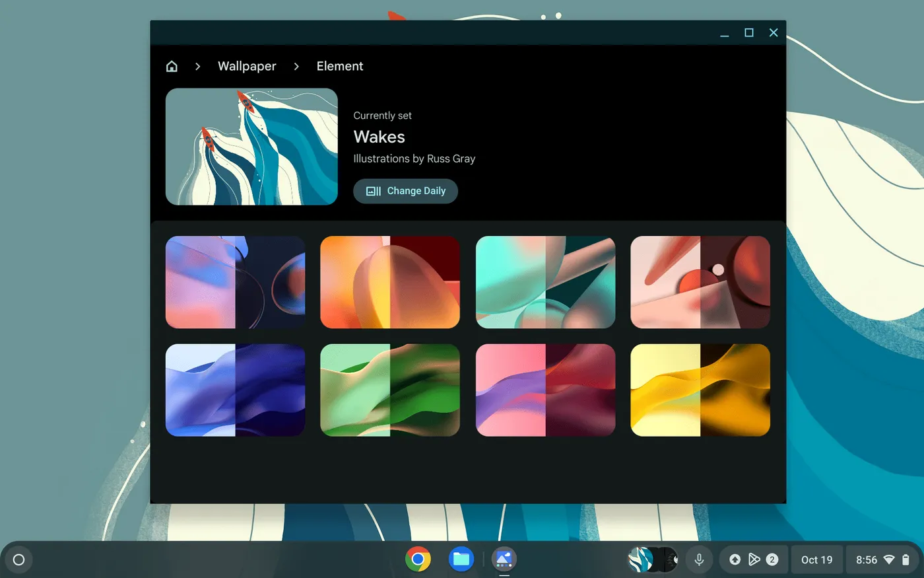This screenshot has width=924, height=578.
Task: Choose the orange rounded shape wallpaper
Action: 390,282
